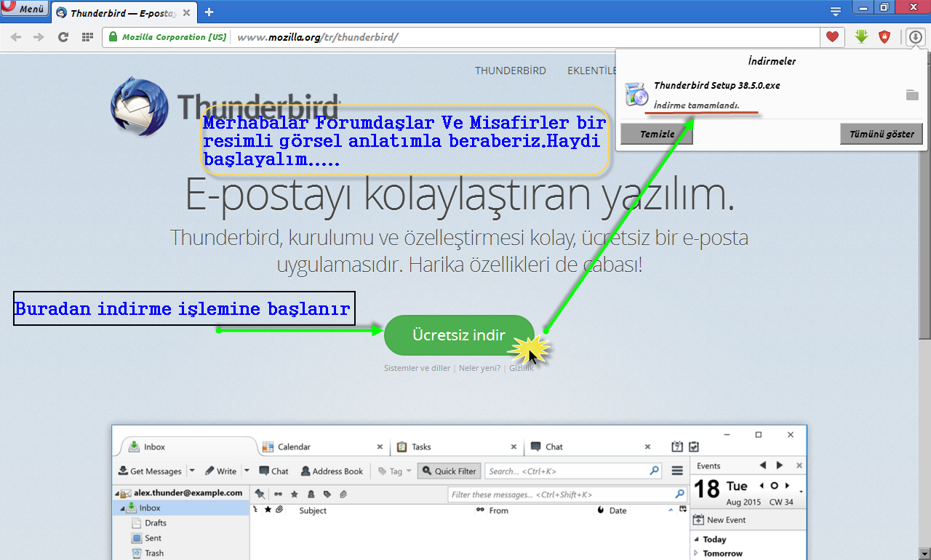
Task: Switch to the Chat tab
Action: click(x=589, y=447)
